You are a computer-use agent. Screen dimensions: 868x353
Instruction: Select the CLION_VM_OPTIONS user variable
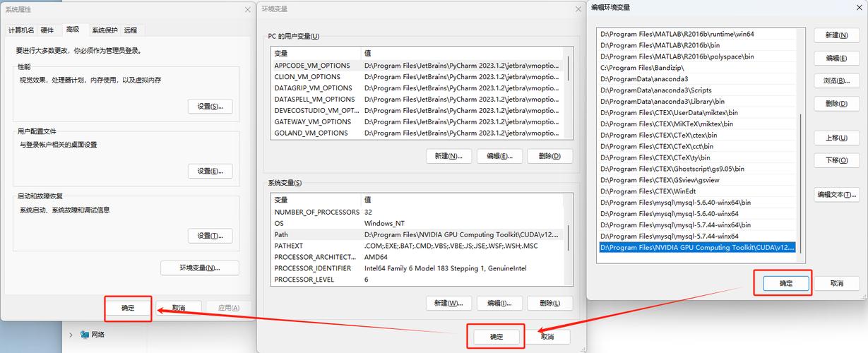point(418,76)
